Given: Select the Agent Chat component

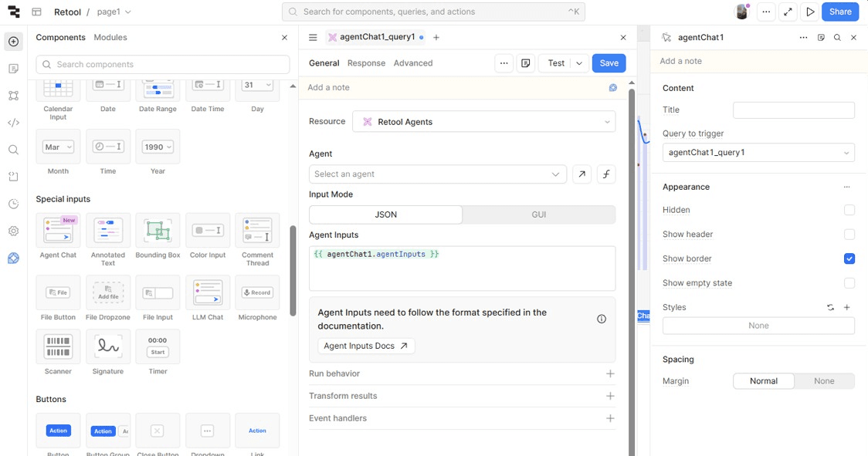Looking at the screenshot, I should pyautogui.click(x=57, y=231).
